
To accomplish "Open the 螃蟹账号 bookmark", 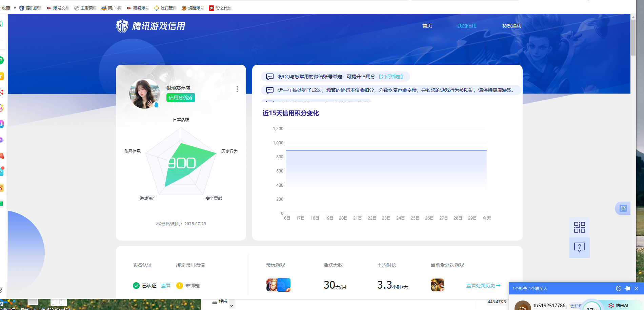I will (193, 8).
